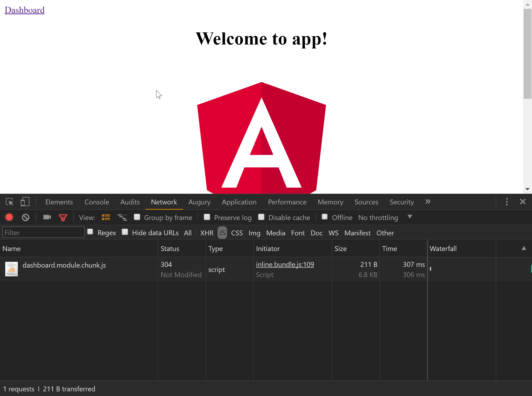Filter requests by Manifest

pyautogui.click(x=357, y=233)
